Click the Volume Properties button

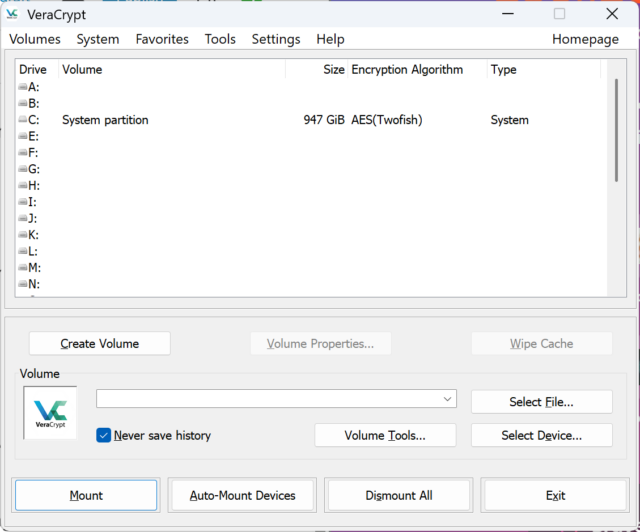(x=320, y=343)
